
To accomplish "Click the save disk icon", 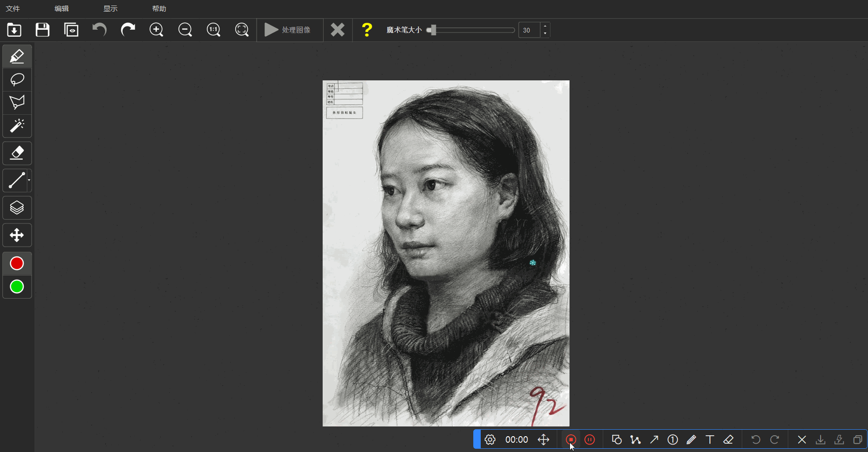I will (43, 30).
